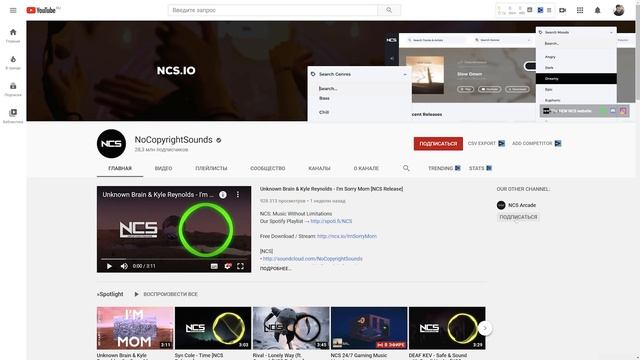Image resolution: width=640 pixels, height=360 pixels.
Task: Open the featured video info card
Action: click(x=223, y=195)
